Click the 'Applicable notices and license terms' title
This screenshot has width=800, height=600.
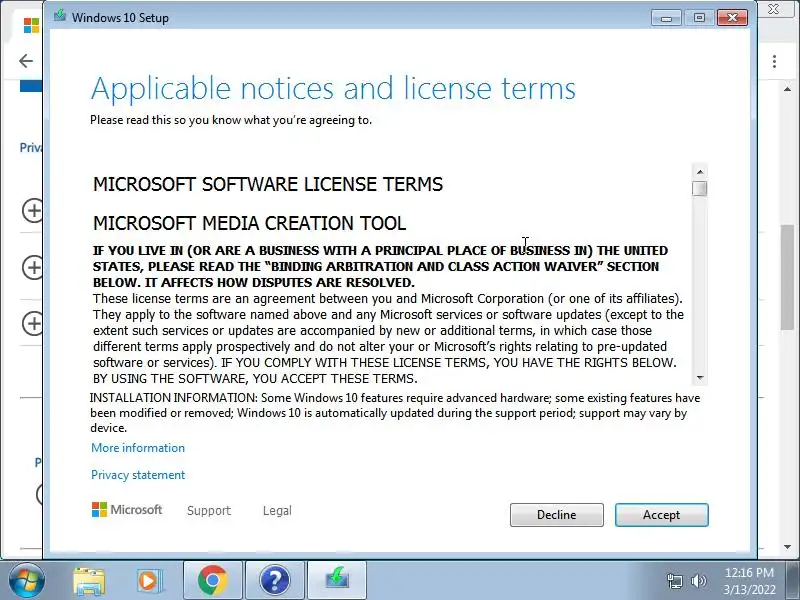click(x=333, y=88)
